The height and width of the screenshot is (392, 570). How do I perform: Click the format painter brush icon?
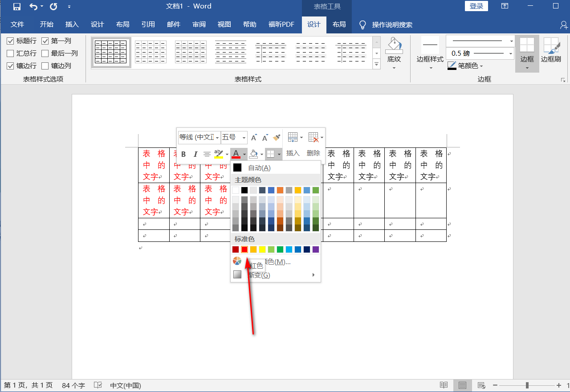[x=277, y=137]
